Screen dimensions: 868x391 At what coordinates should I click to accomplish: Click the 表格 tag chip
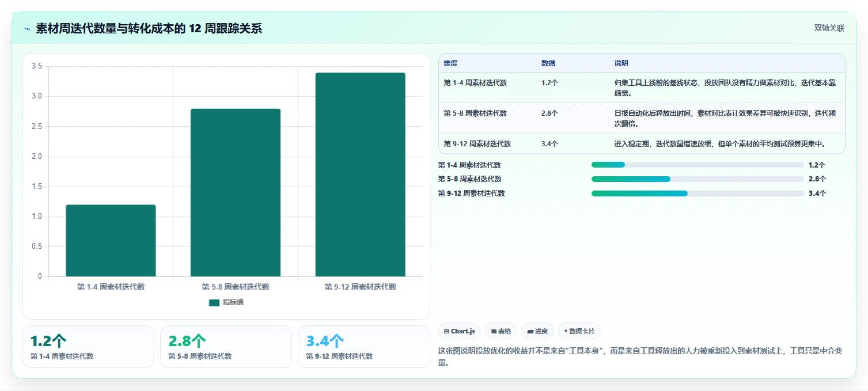[x=501, y=331]
